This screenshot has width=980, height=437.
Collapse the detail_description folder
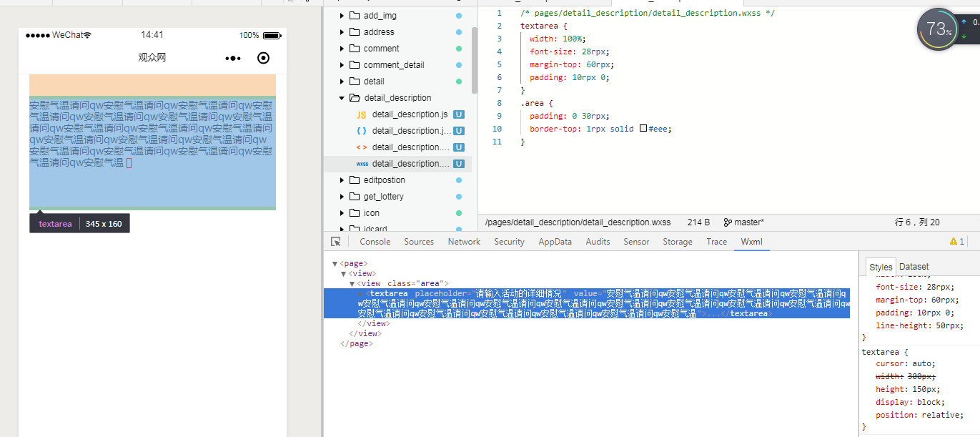click(x=342, y=98)
